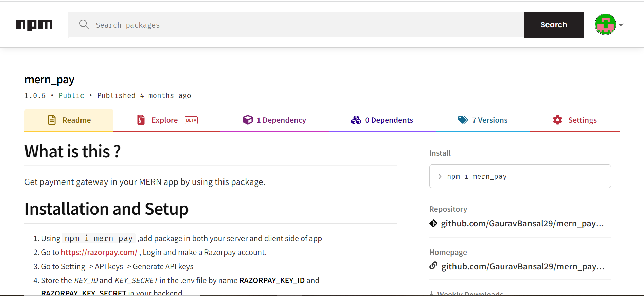Open the Repository GitHub link

pyautogui.click(x=522, y=223)
